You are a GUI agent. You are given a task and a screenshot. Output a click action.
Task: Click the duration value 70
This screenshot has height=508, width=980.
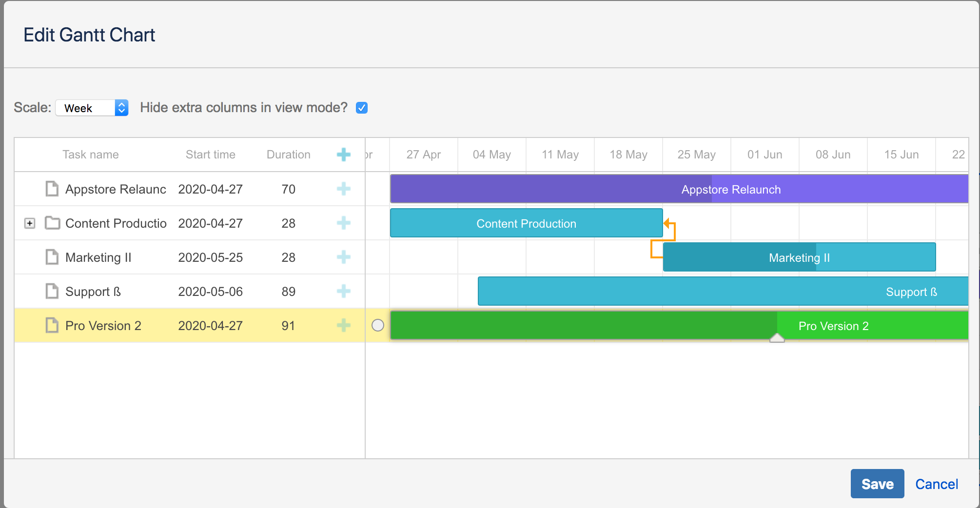(x=289, y=189)
